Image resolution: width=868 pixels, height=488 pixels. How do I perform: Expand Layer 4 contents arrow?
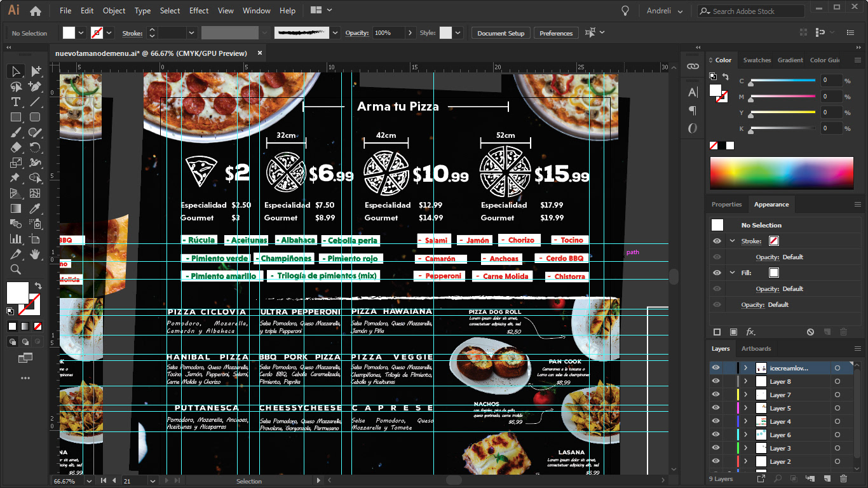[x=745, y=421]
